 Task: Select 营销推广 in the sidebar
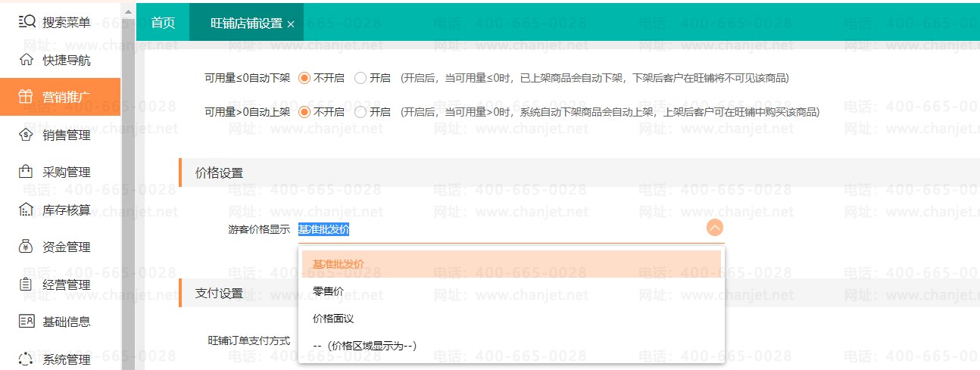[x=61, y=97]
